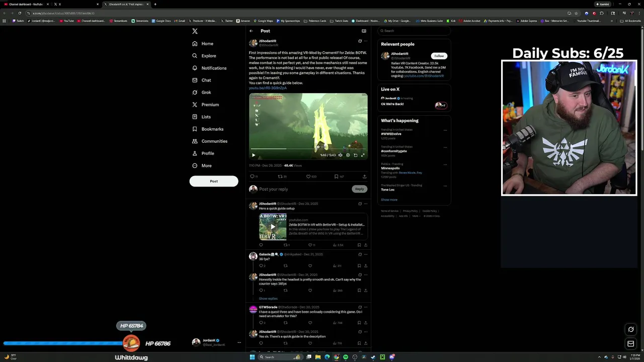Click Show more under What's happening

(389, 200)
